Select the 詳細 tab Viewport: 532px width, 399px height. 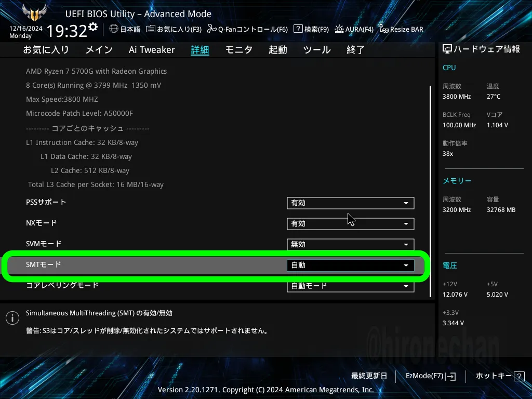tap(200, 50)
